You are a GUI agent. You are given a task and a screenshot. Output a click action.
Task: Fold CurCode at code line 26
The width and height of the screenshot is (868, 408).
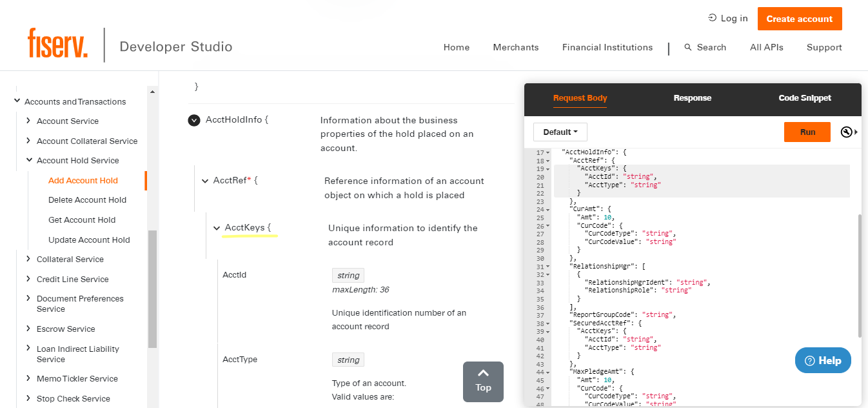click(548, 226)
